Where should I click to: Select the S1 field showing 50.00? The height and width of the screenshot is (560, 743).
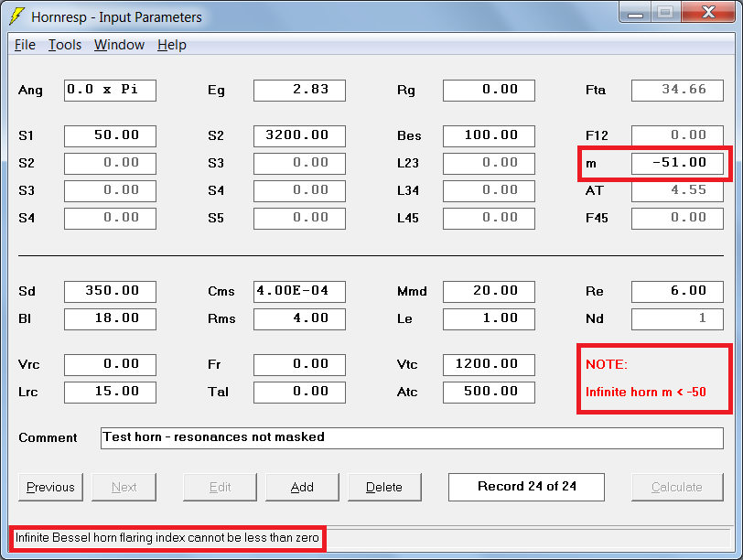[x=110, y=136]
